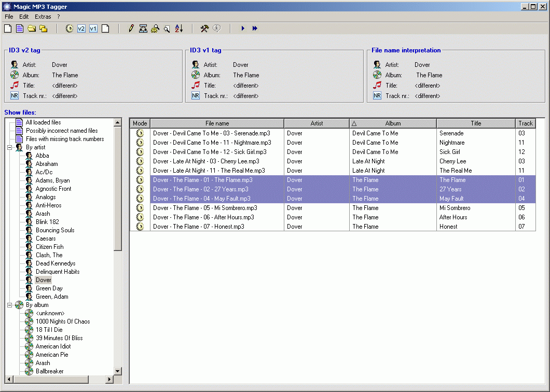Collapse the By album tree node
Viewport: 550px width, 392px height.
coord(10,305)
